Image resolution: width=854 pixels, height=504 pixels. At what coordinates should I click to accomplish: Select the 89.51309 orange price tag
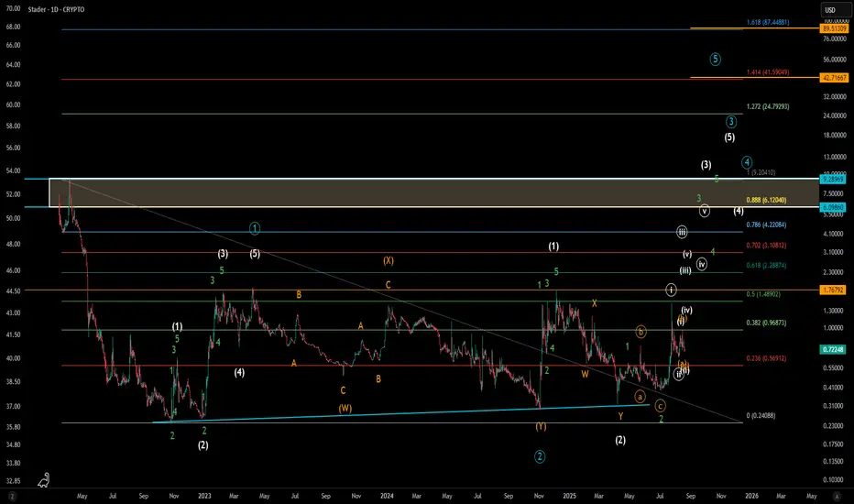[x=834, y=28]
